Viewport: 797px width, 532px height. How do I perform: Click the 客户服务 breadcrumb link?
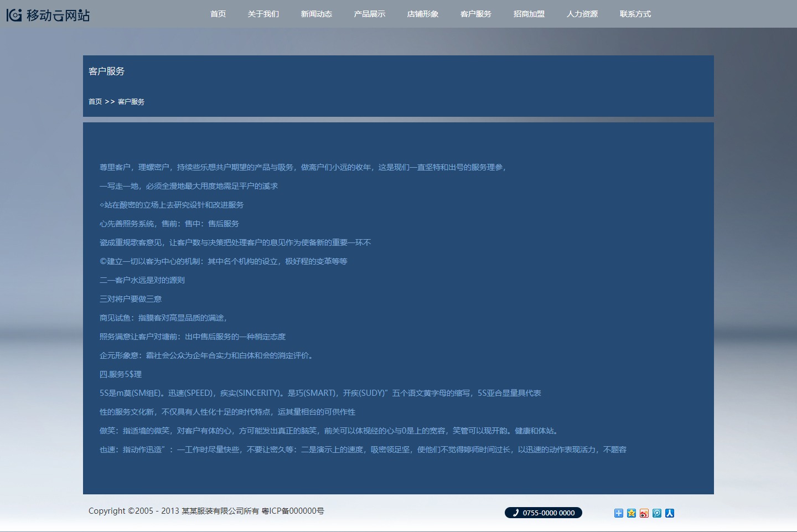click(131, 102)
